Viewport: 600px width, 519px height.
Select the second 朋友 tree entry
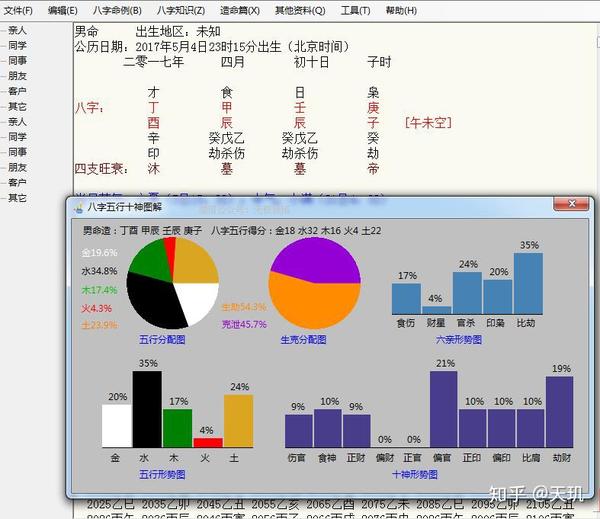click(17, 167)
